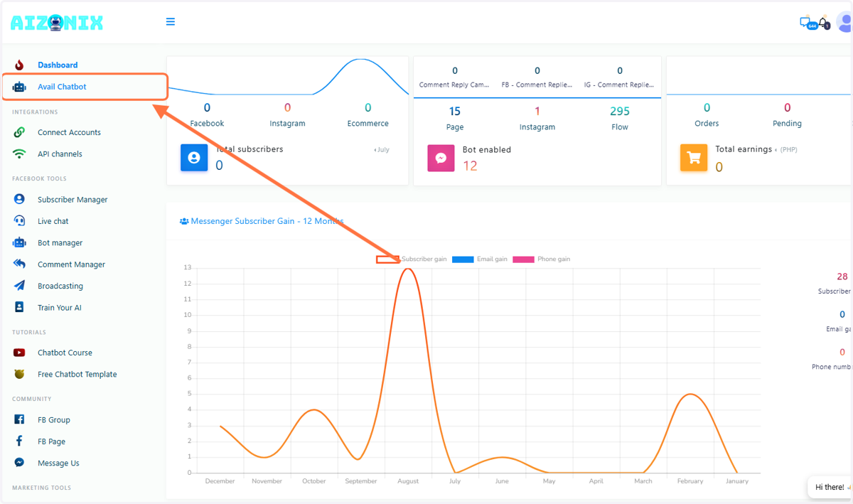Click the pink Phone gain color swatch
853x504 pixels.
[523, 259]
